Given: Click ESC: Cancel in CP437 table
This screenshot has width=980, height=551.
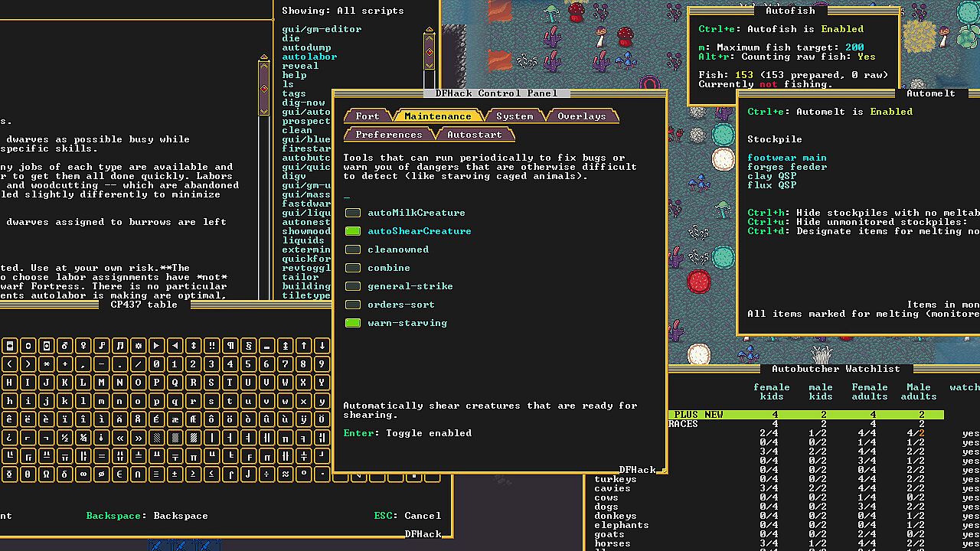Looking at the screenshot, I should point(407,516).
